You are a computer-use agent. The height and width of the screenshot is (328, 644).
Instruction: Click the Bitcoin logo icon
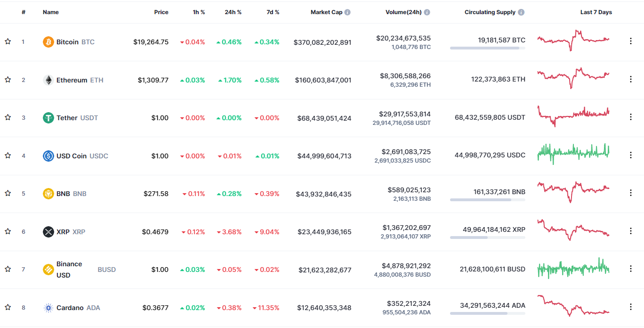pyautogui.click(x=48, y=42)
